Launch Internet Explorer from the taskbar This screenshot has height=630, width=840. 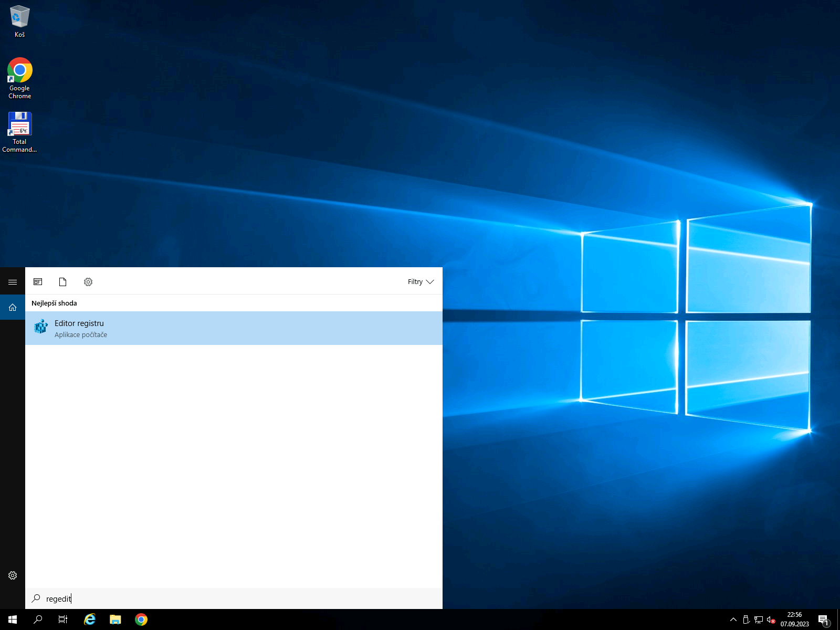pos(89,619)
